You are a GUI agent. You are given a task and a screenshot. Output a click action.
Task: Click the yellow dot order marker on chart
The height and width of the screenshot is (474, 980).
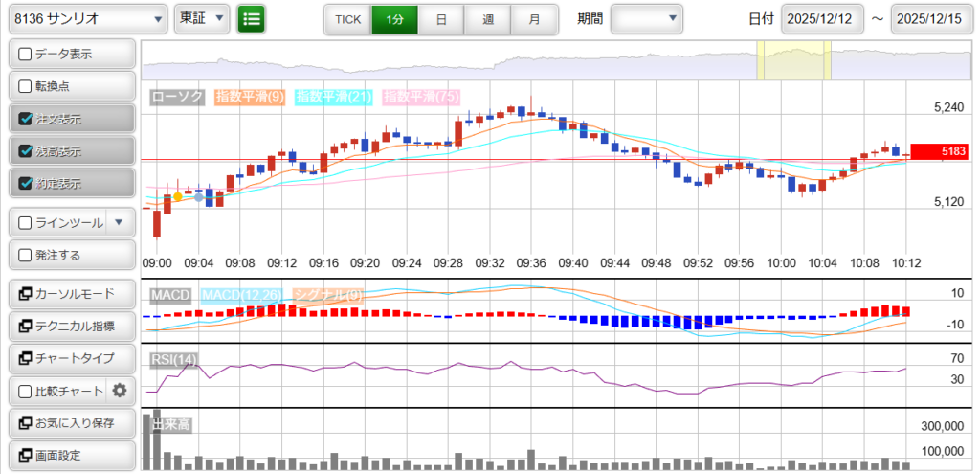click(x=177, y=196)
